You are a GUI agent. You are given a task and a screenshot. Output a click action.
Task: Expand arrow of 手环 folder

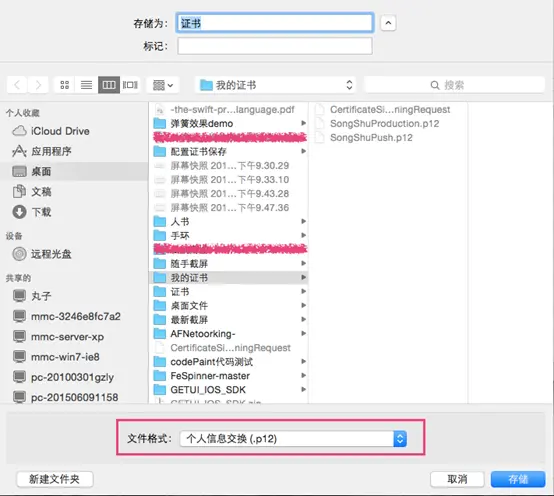pyautogui.click(x=303, y=235)
